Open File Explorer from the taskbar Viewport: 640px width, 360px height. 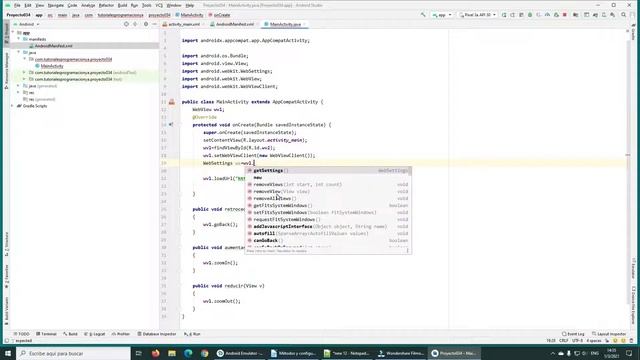click(x=172, y=353)
